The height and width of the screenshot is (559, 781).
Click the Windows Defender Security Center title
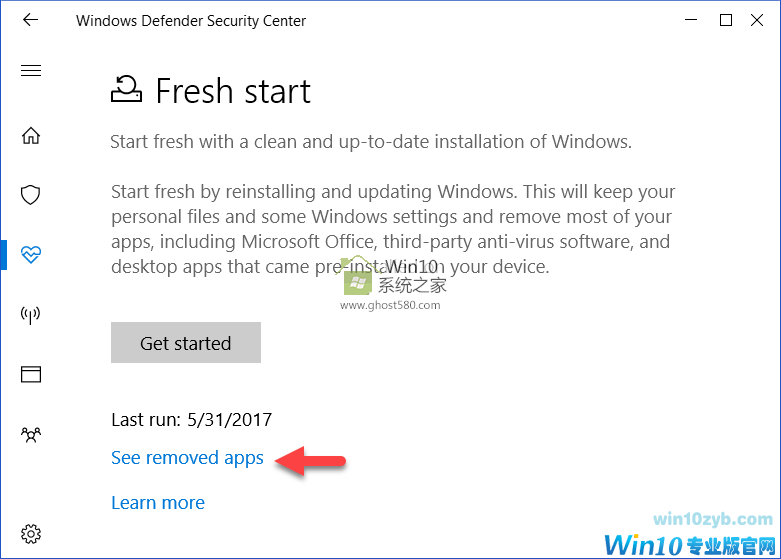pos(191,20)
